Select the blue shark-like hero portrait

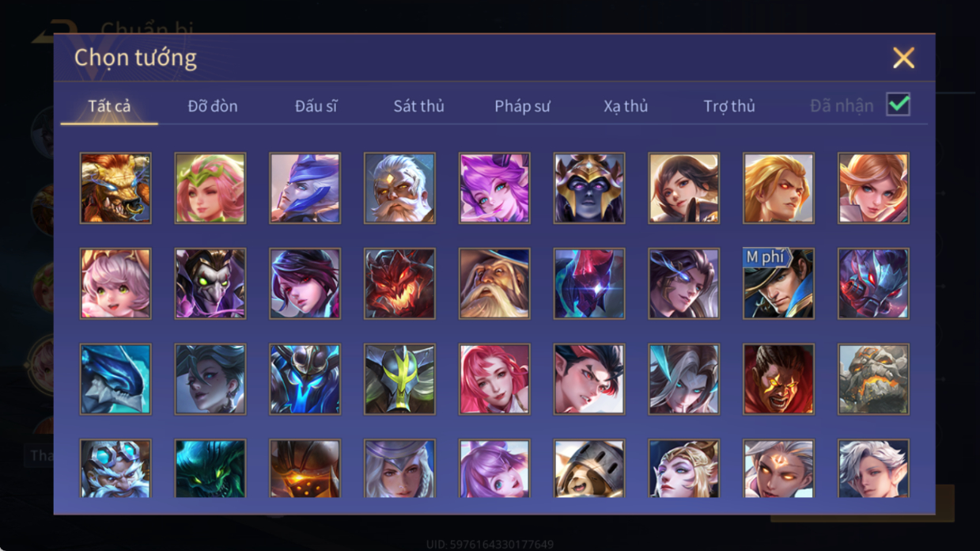(115, 379)
